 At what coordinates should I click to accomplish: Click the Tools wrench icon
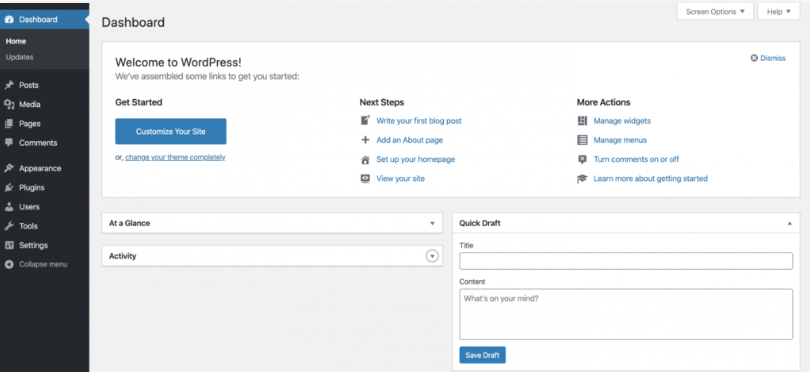9,226
